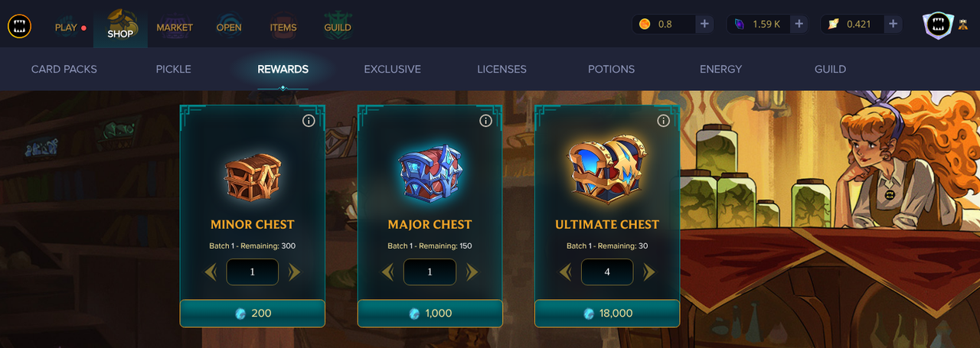
Task: Open the Ultimate Chest info icon
Action: (x=663, y=121)
